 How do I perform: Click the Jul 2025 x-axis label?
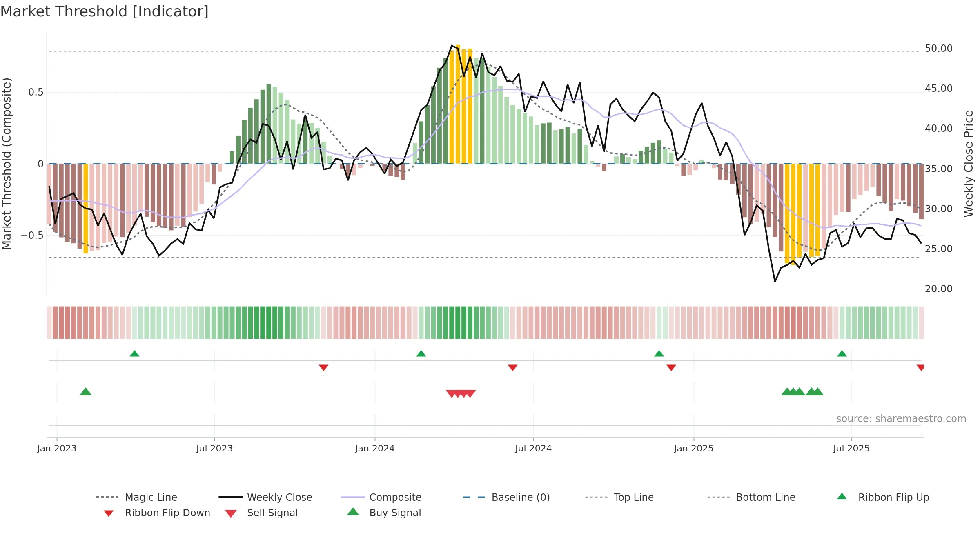(851, 449)
